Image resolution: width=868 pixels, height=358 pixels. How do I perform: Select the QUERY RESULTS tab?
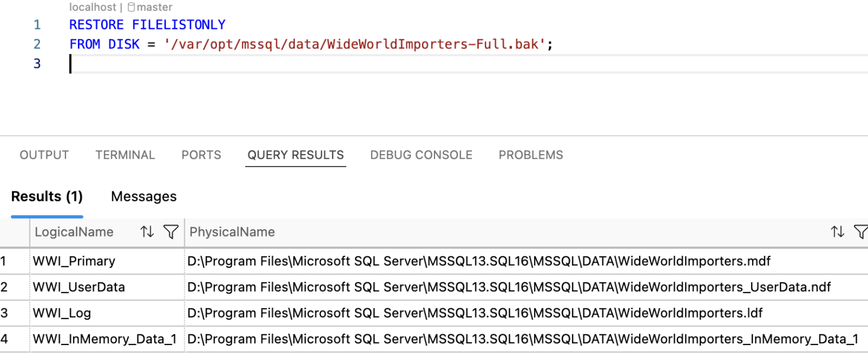296,155
